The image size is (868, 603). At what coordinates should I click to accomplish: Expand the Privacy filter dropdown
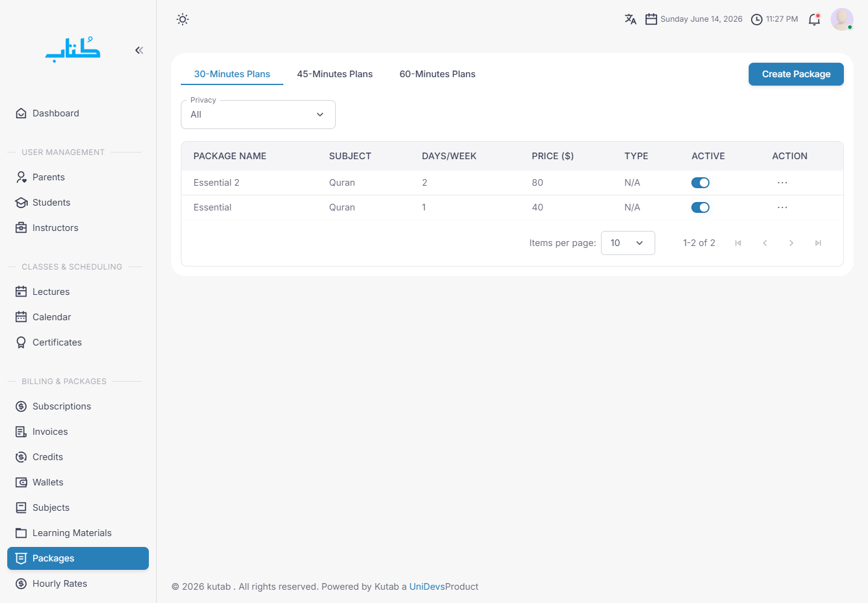click(x=258, y=115)
